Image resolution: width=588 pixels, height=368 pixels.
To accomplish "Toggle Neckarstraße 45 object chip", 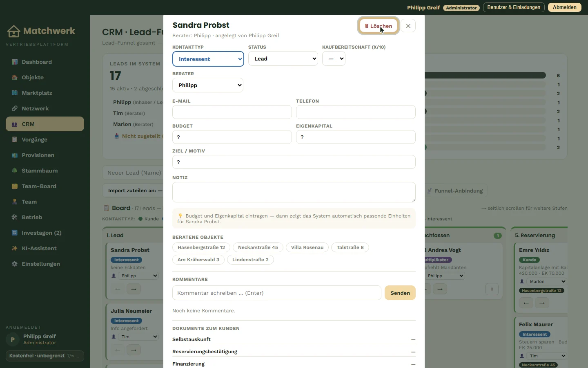I will tap(258, 247).
